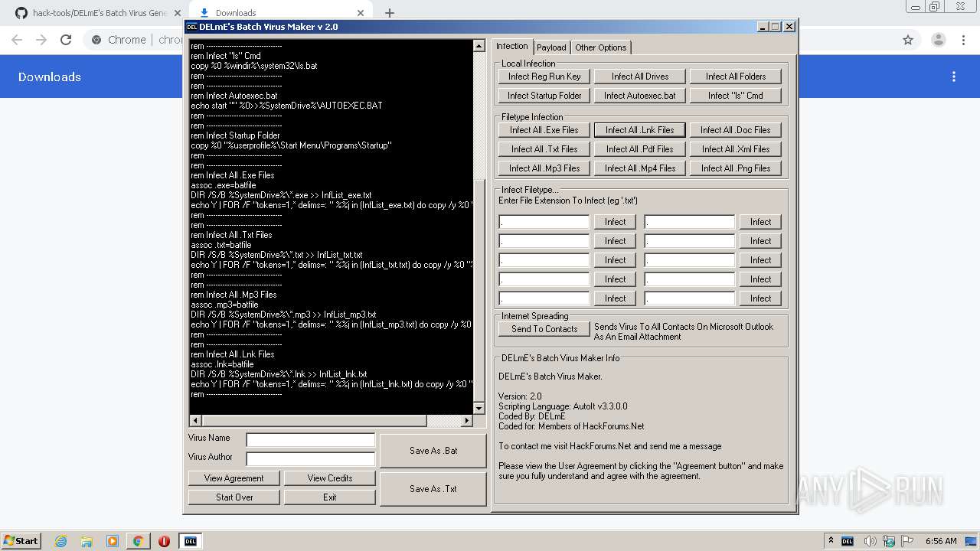Open the media player taskbar icon
Screen dimensions: 980x551
pyautogui.click(x=113, y=541)
